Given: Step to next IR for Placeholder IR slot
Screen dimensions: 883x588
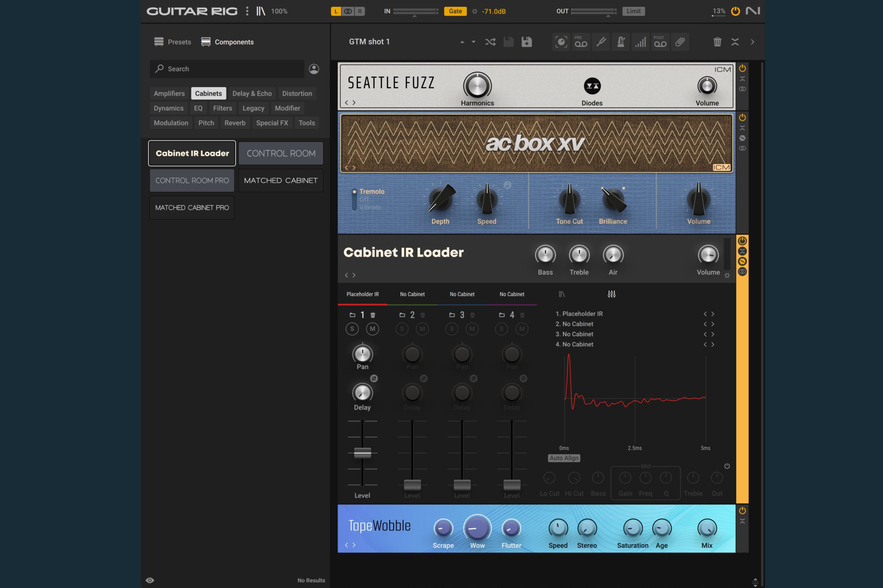Looking at the screenshot, I should click(x=714, y=313).
